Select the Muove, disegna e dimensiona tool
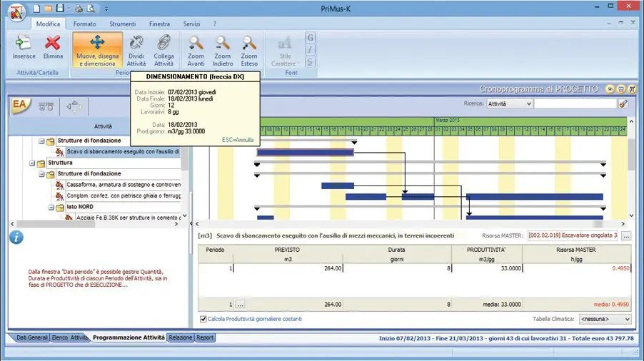 [x=97, y=50]
